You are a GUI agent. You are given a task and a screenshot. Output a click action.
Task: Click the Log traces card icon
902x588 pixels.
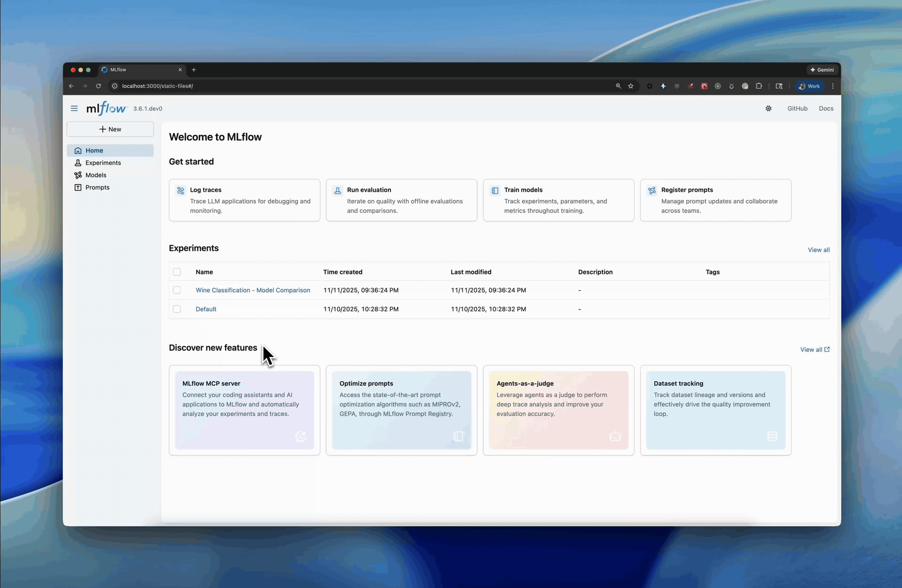[181, 190]
